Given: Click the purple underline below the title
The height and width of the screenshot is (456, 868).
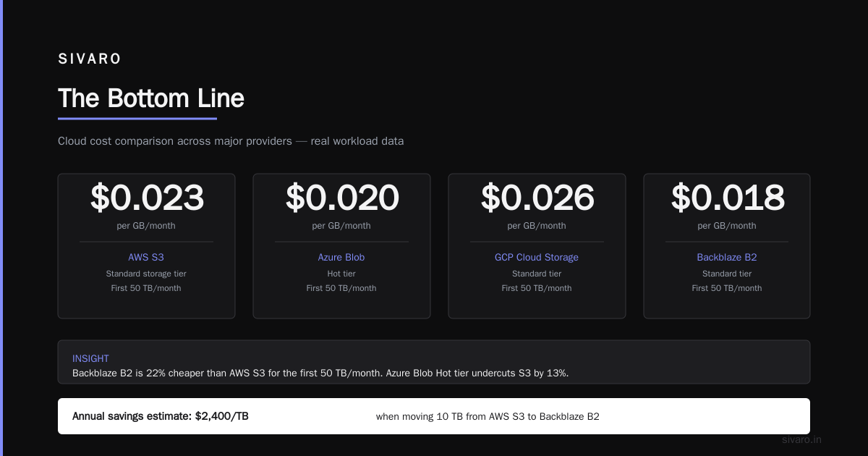Looking at the screenshot, I should click(137, 119).
